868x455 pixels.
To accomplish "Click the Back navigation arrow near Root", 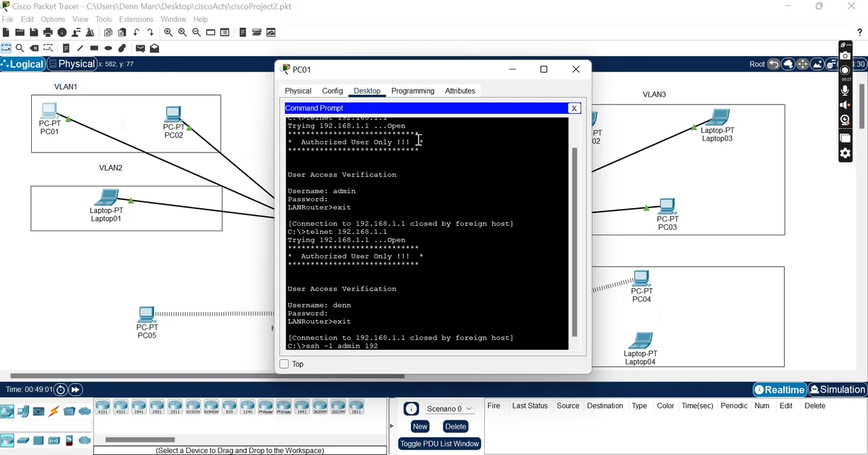I will 773,64.
